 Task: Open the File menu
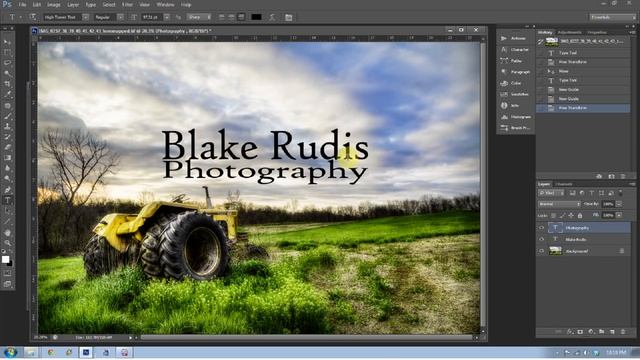22,4
